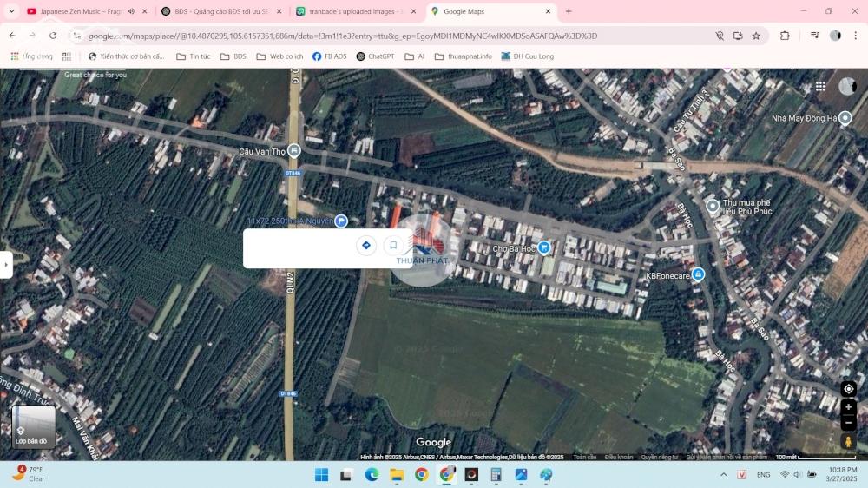
Task: Reload the current page
Action: 53,36
